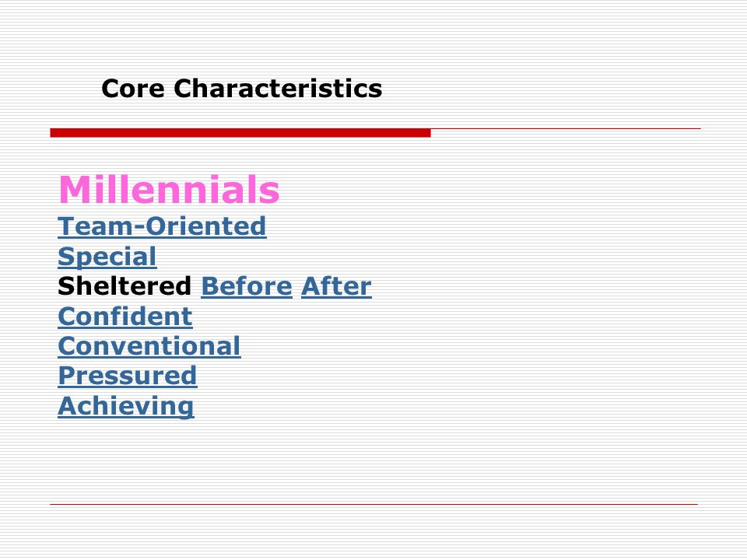Click blank area beneath the bottom red line
This screenshot has width=747, height=560.
tap(374, 532)
